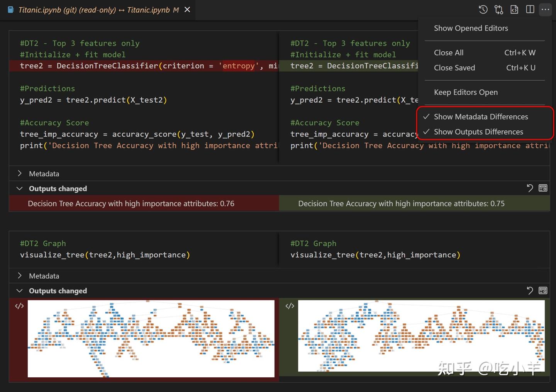556x392 pixels.
Task: Uncheck Show Metadata Differences
Action: coord(481,117)
